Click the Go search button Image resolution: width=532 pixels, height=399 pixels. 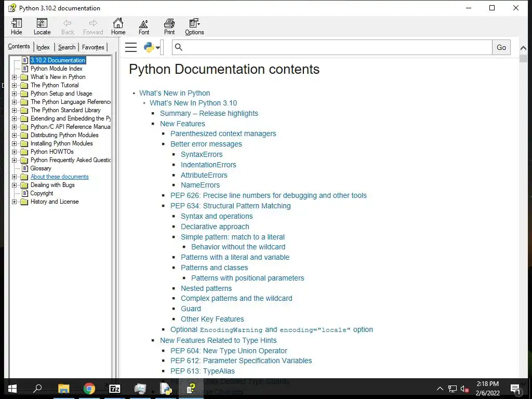coord(501,47)
